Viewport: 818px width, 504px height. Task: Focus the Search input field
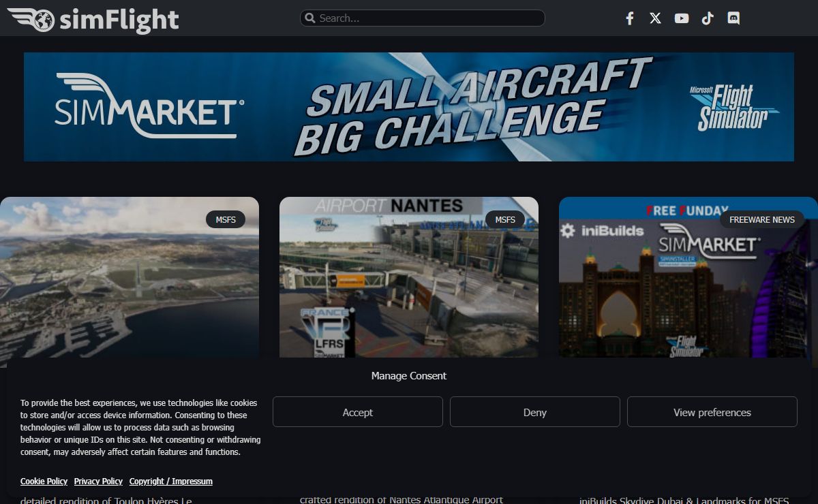point(423,18)
